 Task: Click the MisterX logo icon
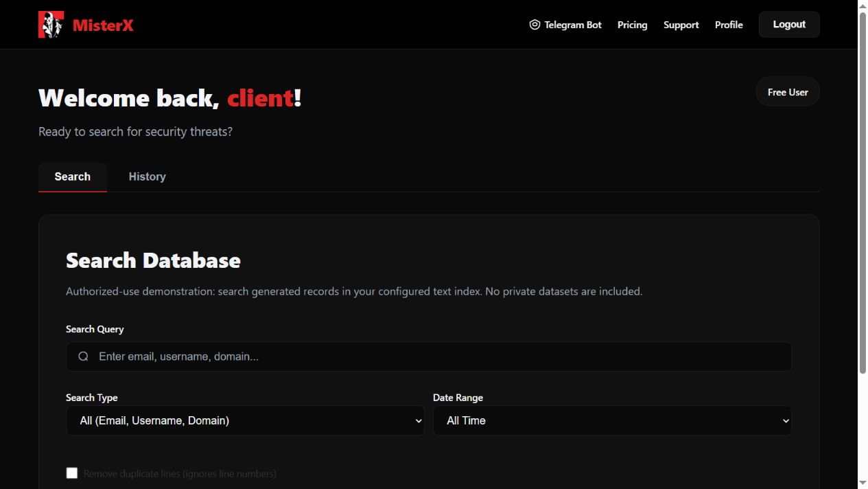(51, 25)
